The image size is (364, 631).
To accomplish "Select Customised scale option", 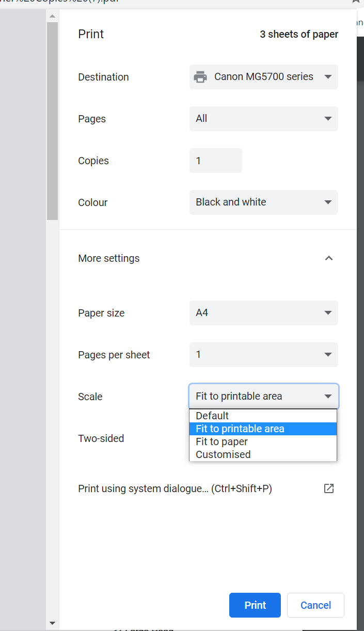I will pyautogui.click(x=263, y=454).
